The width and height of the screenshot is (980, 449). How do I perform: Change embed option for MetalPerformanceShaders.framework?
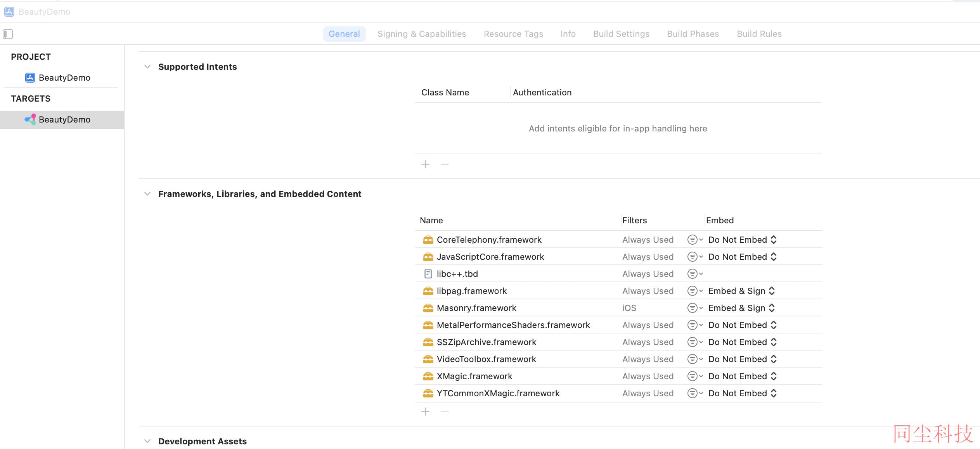pos(743,325)
